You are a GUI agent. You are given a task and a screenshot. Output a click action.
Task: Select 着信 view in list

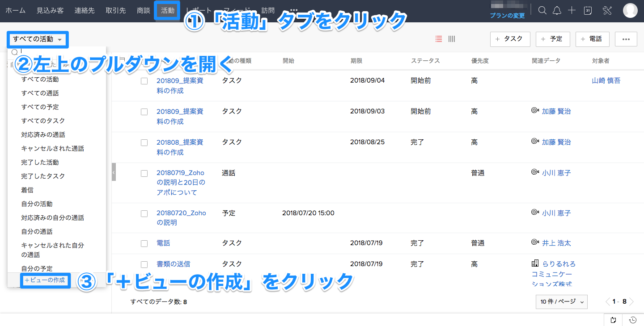point(27,190)
